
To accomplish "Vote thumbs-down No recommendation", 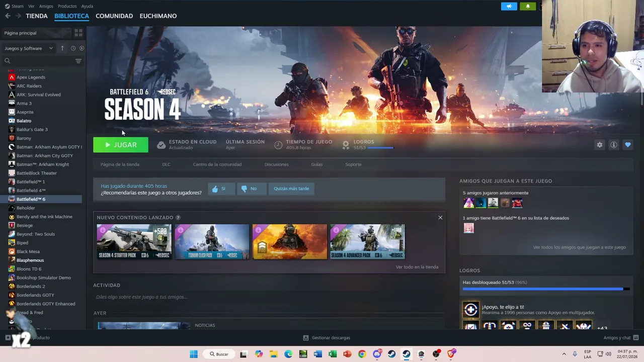I will coord(251,189).
